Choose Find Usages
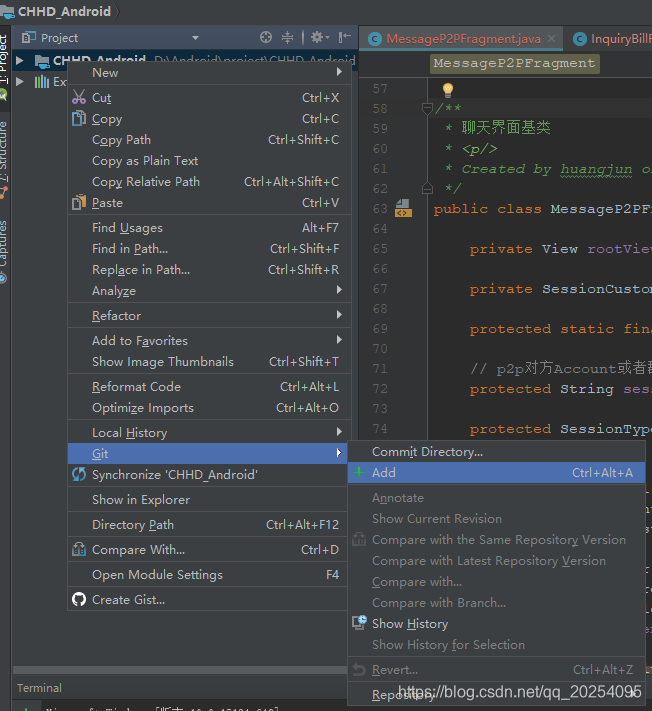This screenshot has height=711, width=652. tap(209, 227)
